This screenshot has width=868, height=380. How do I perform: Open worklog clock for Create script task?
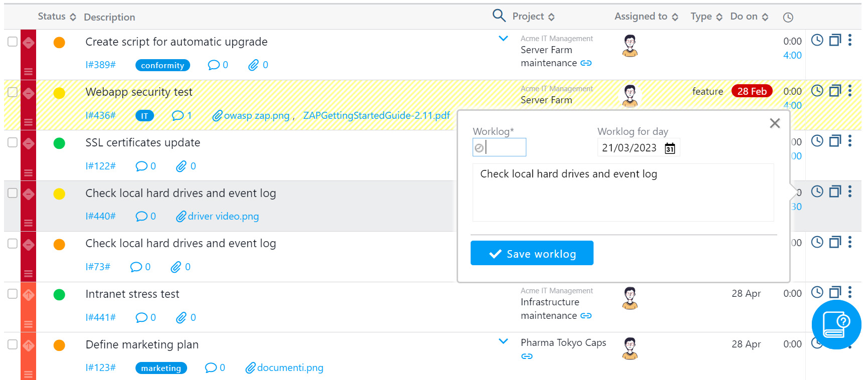coord(817,40)
